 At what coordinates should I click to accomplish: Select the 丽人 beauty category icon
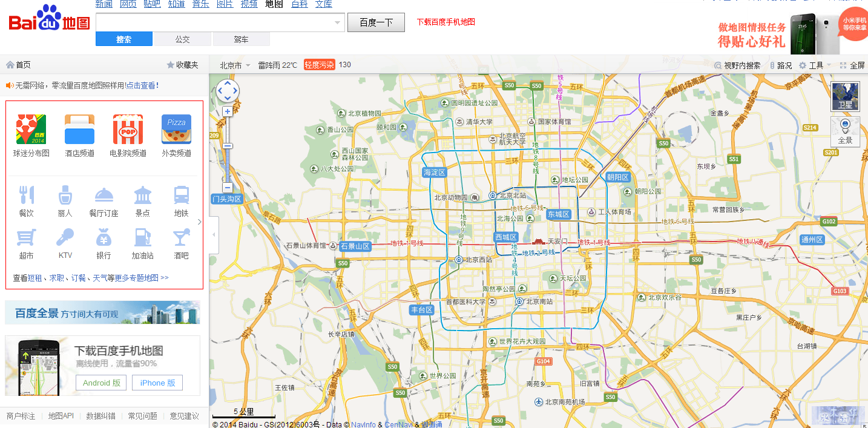65,195
